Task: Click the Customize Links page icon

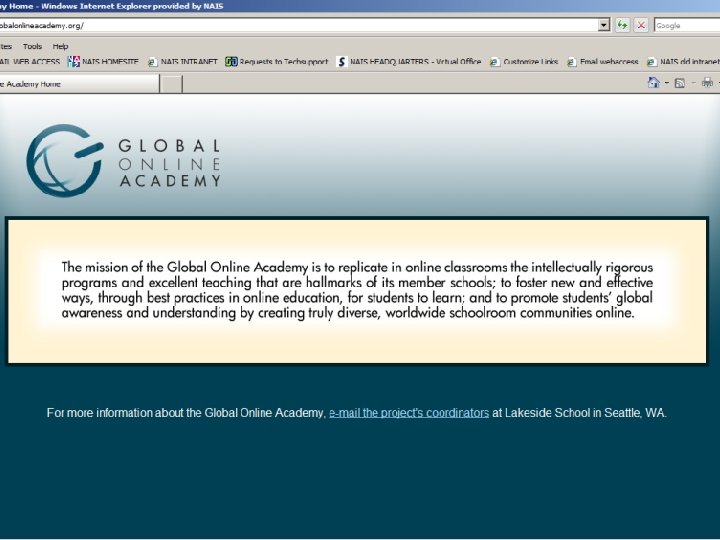Action: click(x=495, y=62)
